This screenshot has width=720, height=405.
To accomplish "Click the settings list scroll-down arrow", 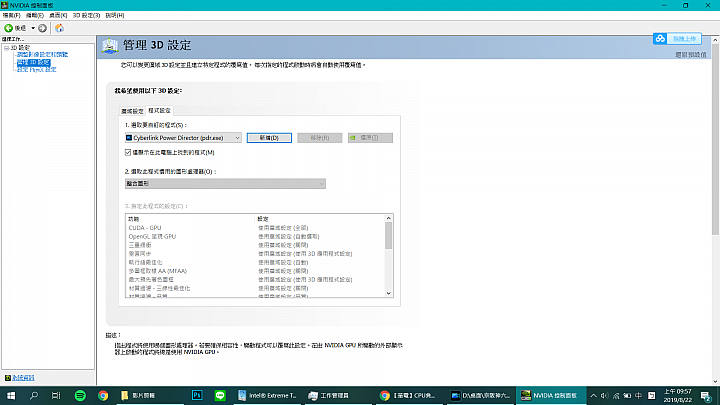I will (388, 293).
